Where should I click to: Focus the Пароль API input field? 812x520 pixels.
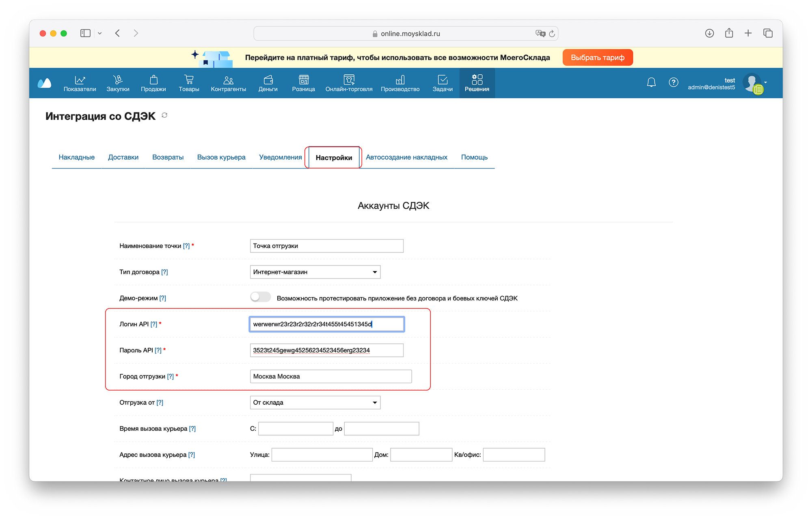click(326, 350)
